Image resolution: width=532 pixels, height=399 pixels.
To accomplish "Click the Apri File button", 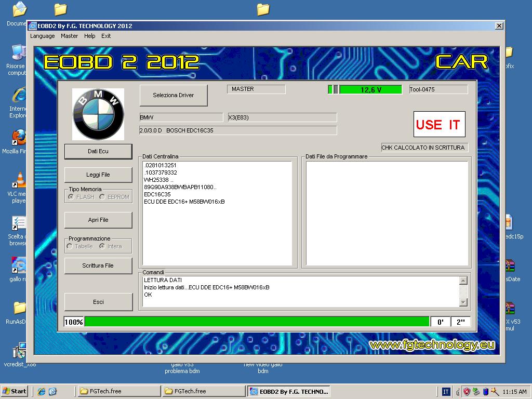I will (98, 220).
